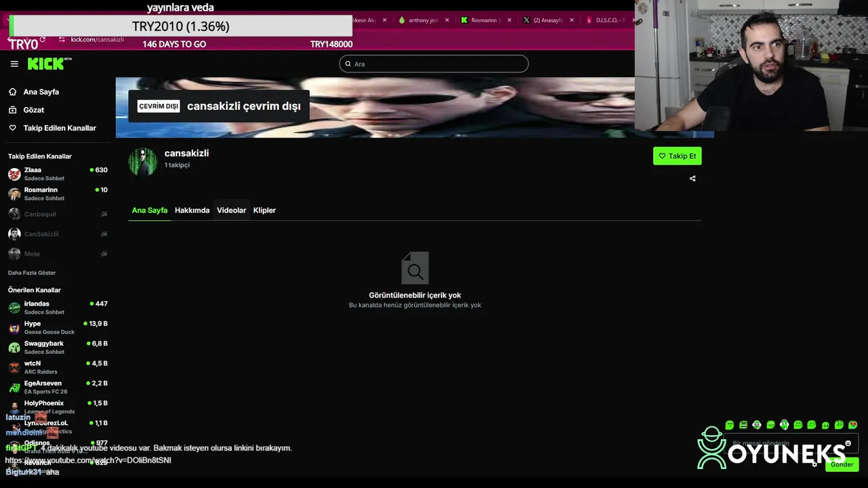Click the channel name cansakizli heading
This screenshot has width=868, height=488.
click(186, 153)
